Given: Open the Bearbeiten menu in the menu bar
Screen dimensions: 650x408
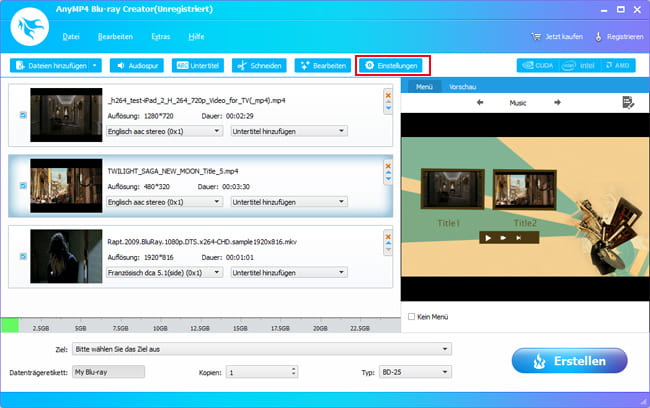Looking at the screenshot, I should click(115, 36).
